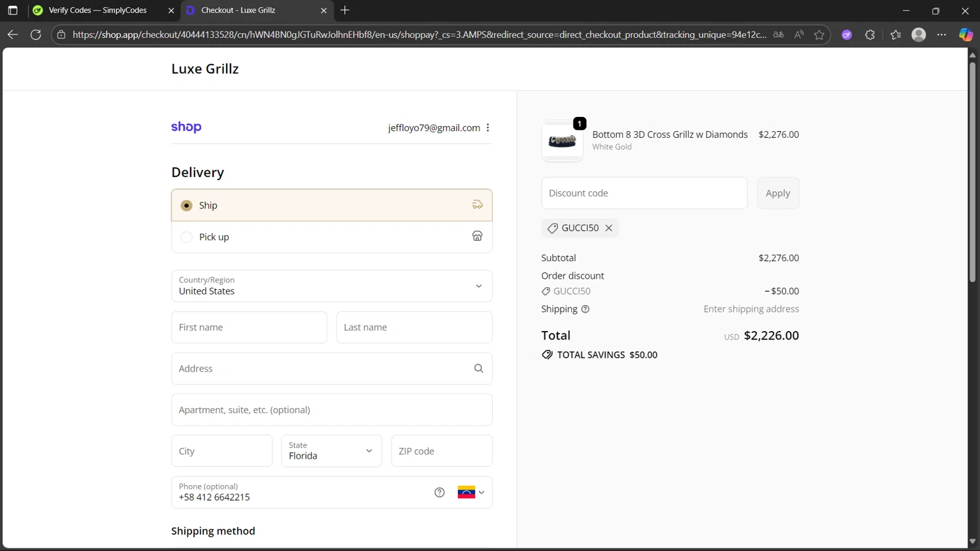This screenshot has height=551, width=980.
Task: Click the GUCCI50 tag chip
Action: pos(580,228)
